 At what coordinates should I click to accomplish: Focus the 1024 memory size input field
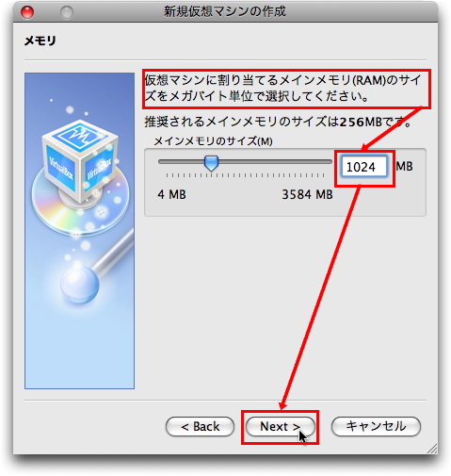364,167
